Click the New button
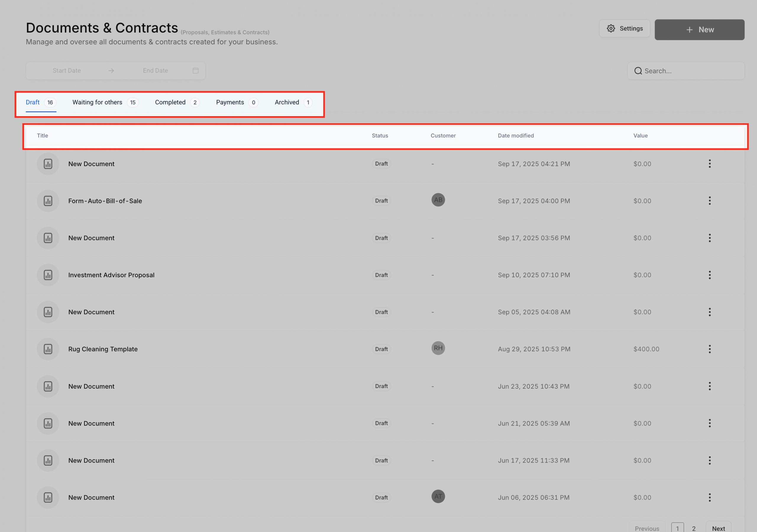The width and height of the screenshot is (757, 532). point(699,29)
